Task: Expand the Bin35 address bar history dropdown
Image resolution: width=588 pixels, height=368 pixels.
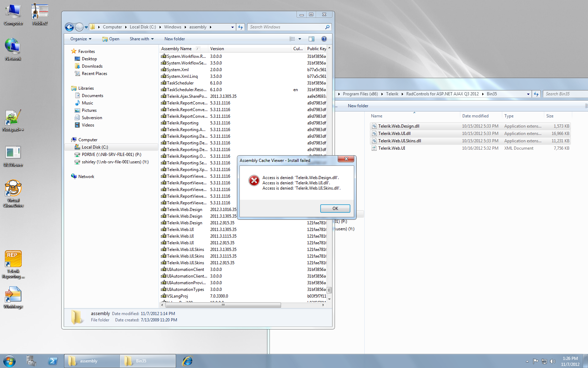Action: point(528,94)
